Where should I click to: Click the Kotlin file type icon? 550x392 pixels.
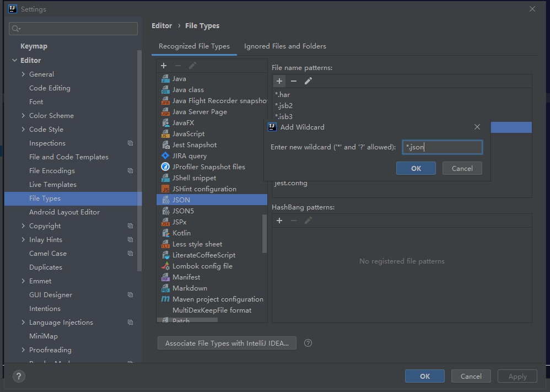pos(165,233)
